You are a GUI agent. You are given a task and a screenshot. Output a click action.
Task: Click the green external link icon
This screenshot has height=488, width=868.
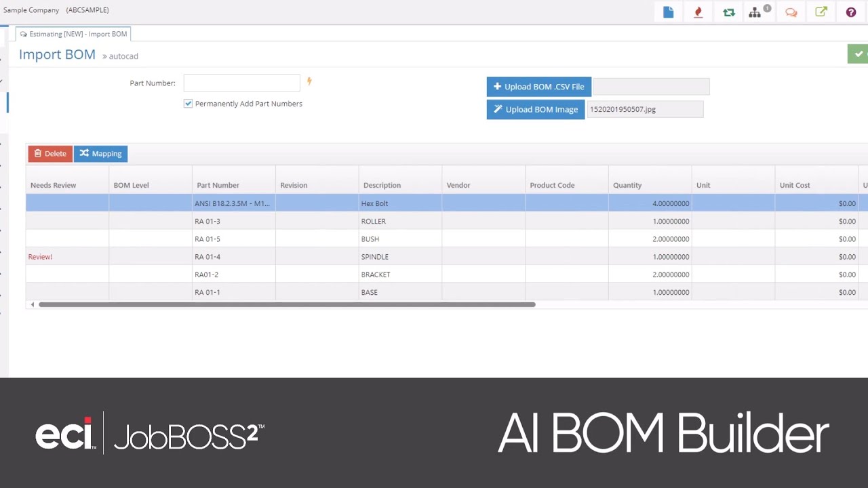[821, 12]
